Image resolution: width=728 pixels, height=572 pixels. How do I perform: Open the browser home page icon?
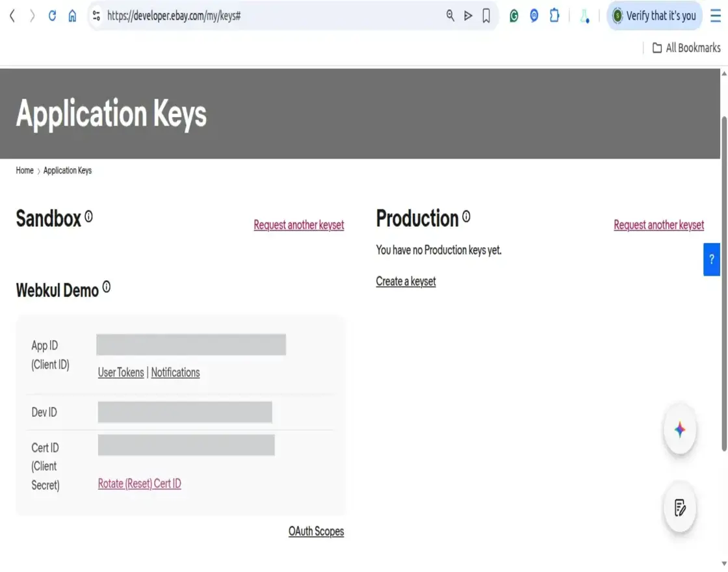pos(72,16)
